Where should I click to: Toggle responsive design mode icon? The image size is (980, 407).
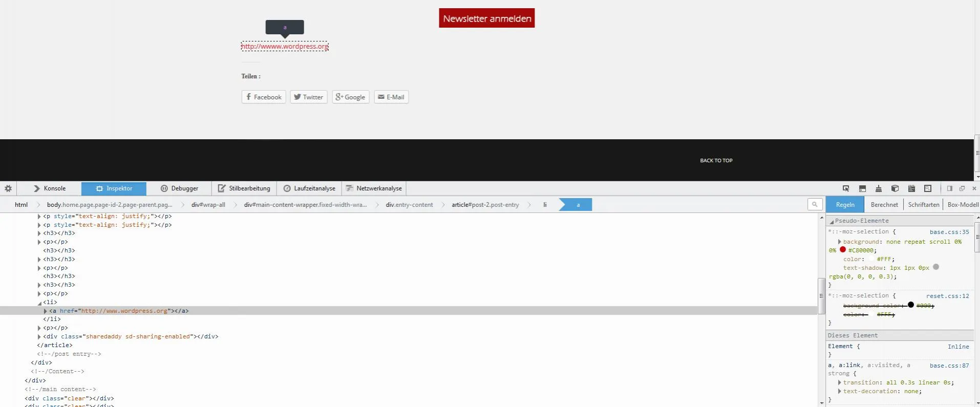928,188
